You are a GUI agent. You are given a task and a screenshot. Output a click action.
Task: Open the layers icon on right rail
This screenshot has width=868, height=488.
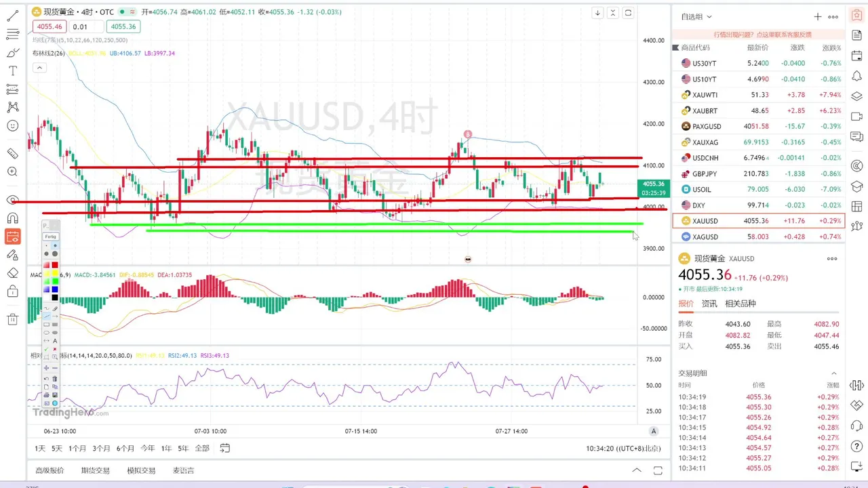(x=856, y=96)
